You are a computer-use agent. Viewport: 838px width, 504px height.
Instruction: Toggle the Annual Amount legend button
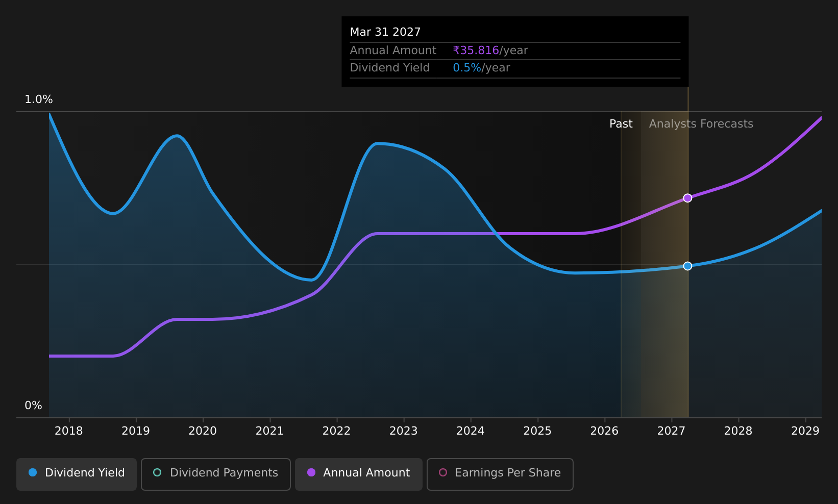click(x=359, y=474)
